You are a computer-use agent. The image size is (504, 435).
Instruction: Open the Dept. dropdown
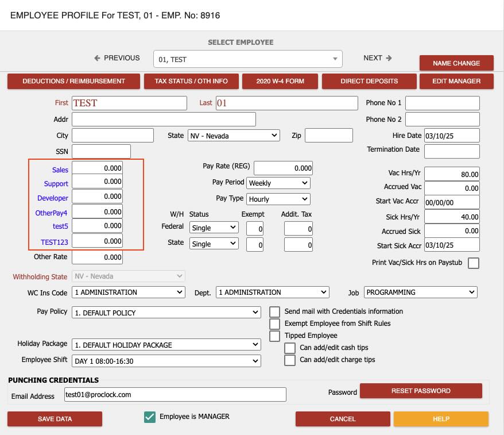pos(272,292)
